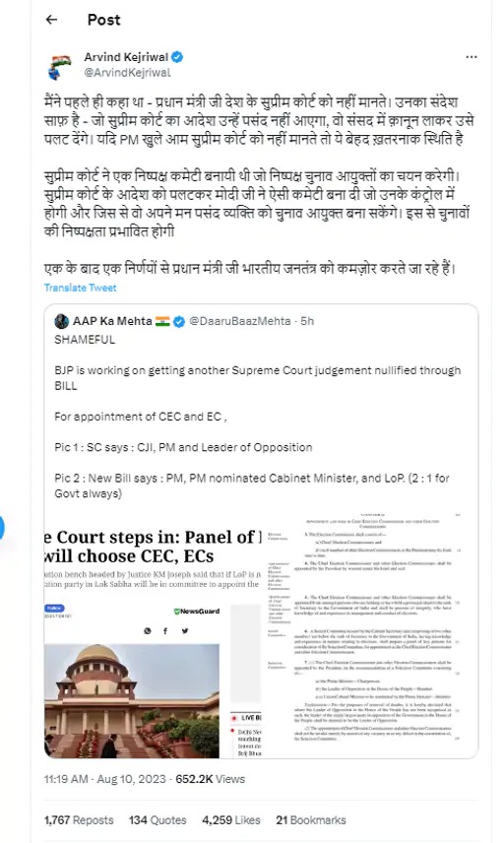Screen dimensions: 504x843
Task: Open the @DaaruBaazMehta handle
Action: [239, 321]
